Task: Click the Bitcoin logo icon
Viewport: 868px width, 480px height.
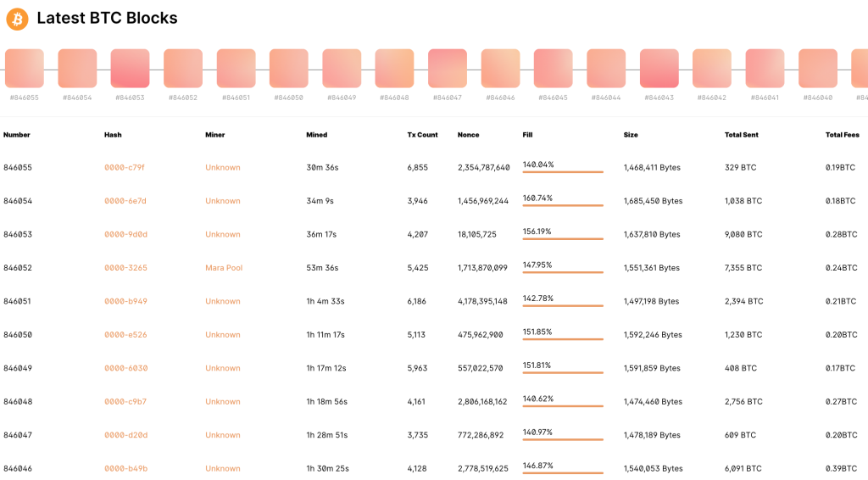Action: pyautogui.click(x=17, y=19)
